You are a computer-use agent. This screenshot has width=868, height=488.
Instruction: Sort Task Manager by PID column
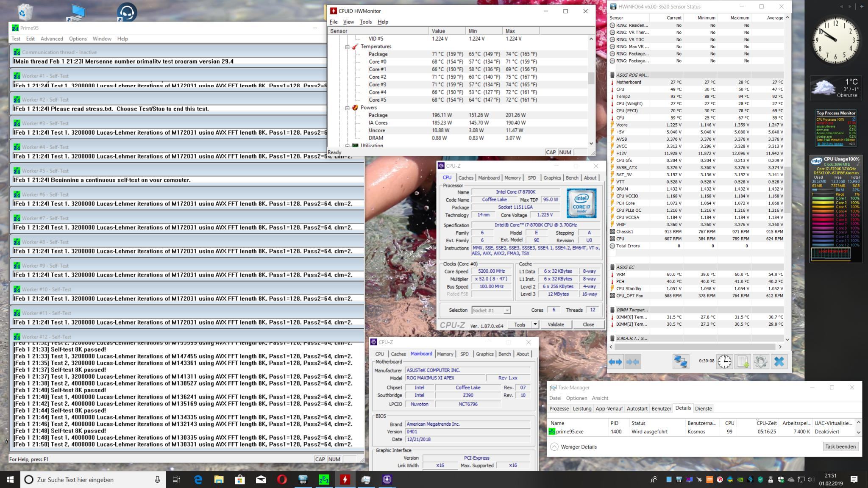point(618,423)
